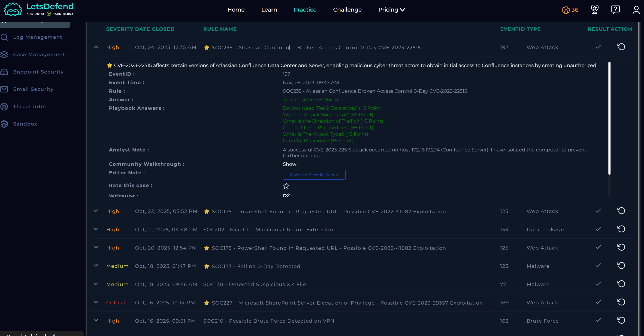Screen dimensions: 644x336
Task: Expand the Oct 20 SOC175 PowerShell row
Action: point(96,247)
